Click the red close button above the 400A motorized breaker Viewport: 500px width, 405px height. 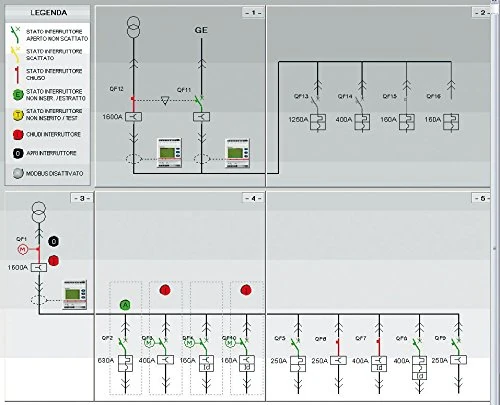pos(165,290)
